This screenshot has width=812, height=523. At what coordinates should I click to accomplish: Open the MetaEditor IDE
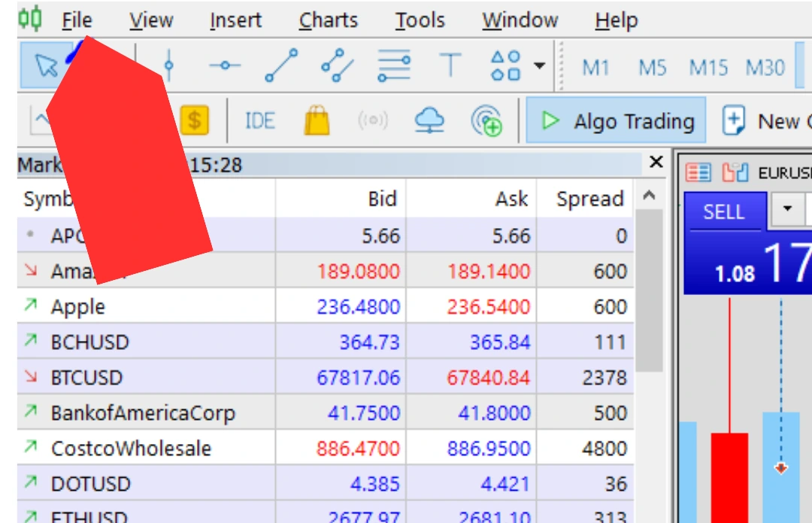[x=259, y=120]
